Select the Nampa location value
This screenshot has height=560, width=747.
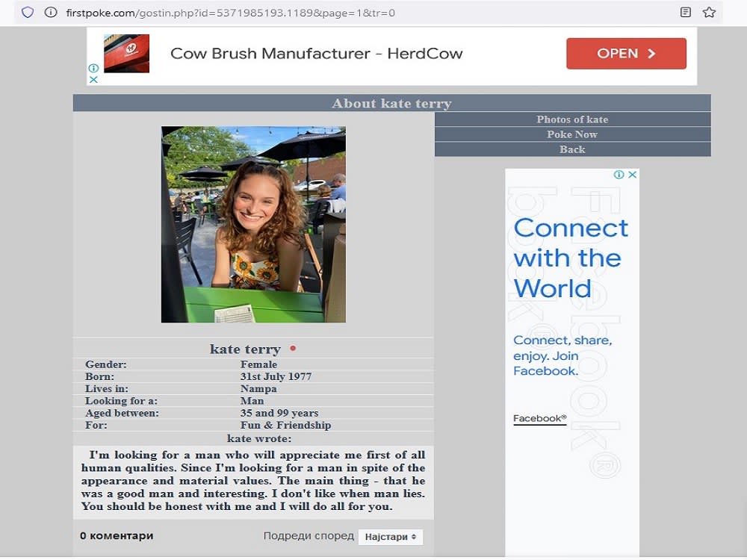(258, 389)
